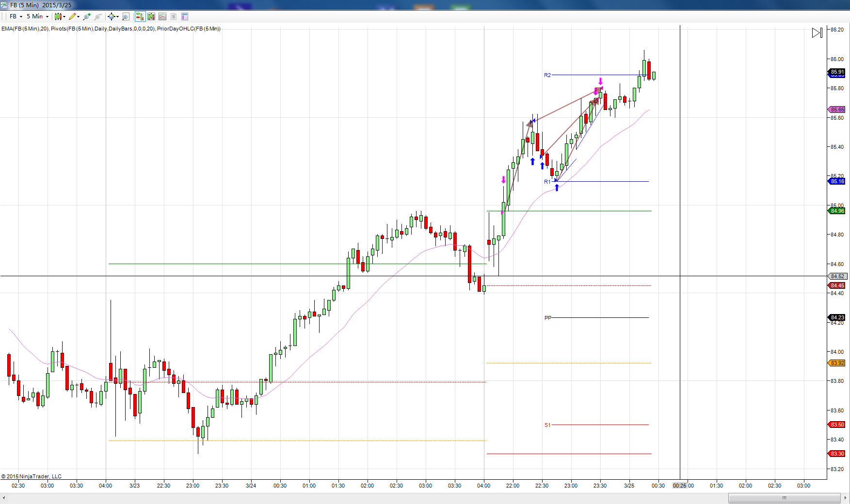Click the zoom frame magnifier icon

tap(126, 16)
